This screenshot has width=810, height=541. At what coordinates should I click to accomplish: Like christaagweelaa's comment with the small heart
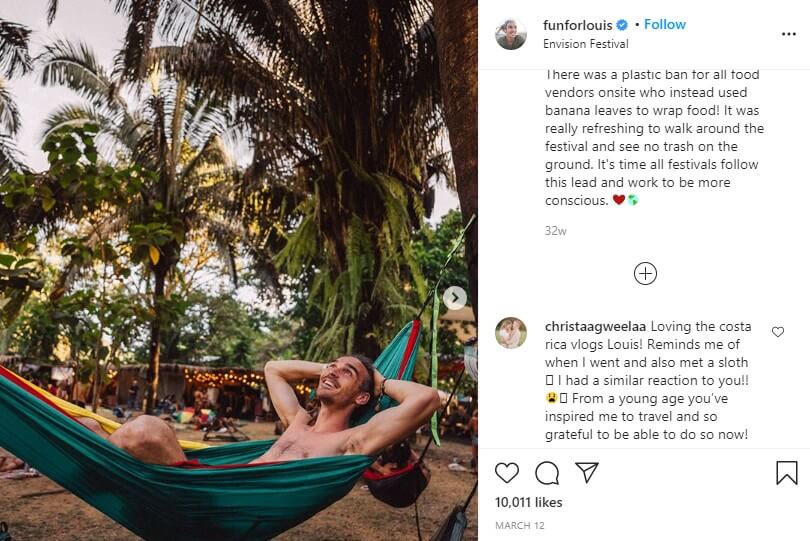point(777,332)
